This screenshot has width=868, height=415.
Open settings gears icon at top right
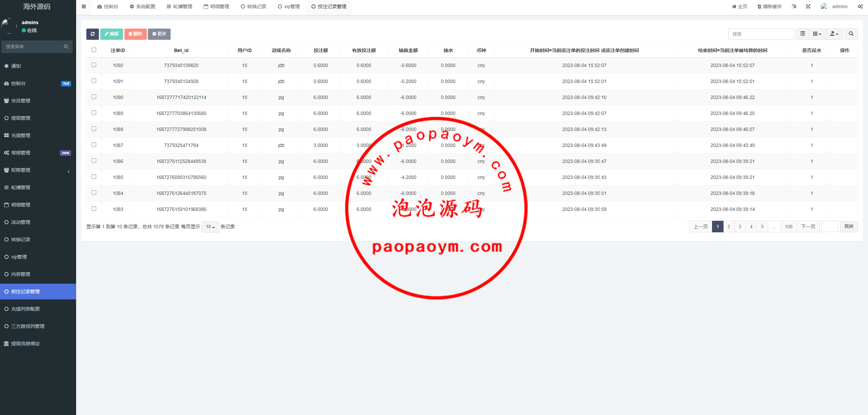(860, 6)
